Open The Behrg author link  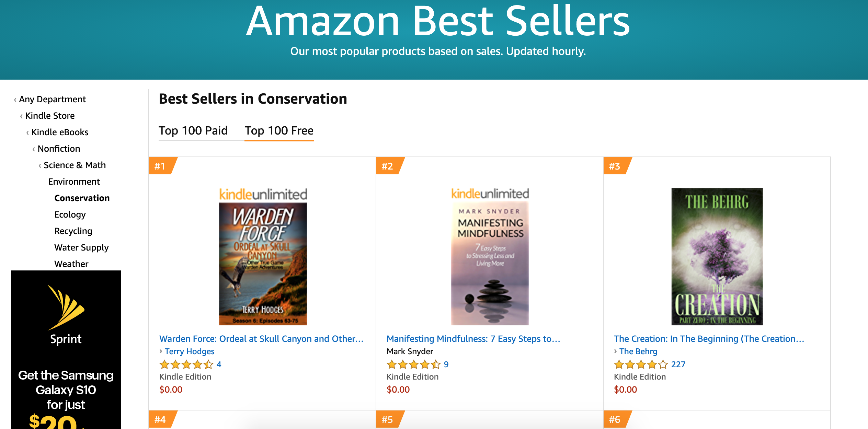638,351
